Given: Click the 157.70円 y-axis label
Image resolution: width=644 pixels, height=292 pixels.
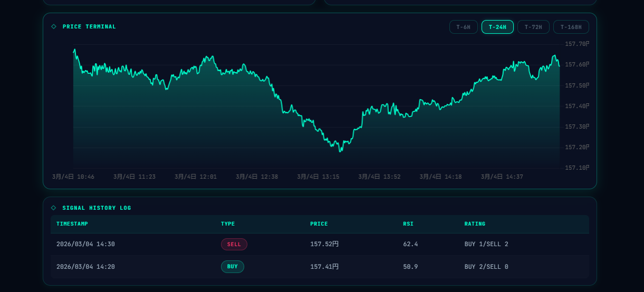Looking at the screenshot, I should click(x=576, y=44).
